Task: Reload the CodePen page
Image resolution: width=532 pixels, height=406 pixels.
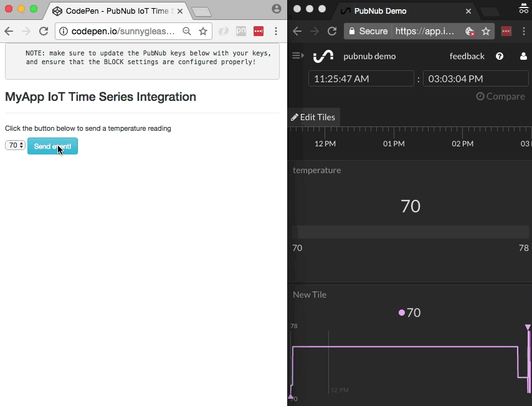Action: click(44, 31)
